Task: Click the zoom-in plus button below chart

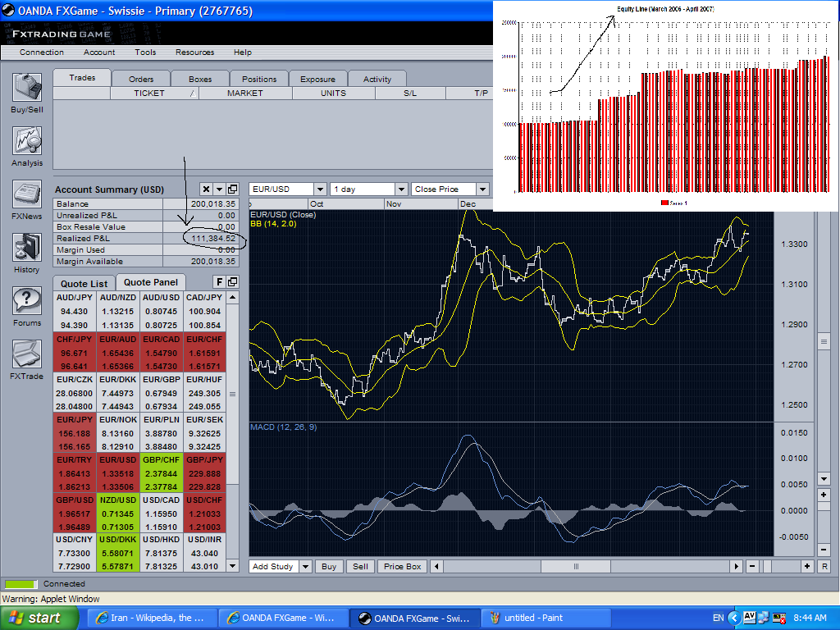Action: click(x=807, y=566)
